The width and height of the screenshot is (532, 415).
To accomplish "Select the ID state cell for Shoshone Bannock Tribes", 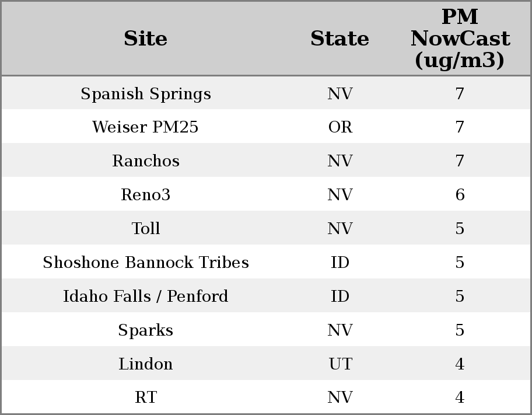I will point(340,263).
